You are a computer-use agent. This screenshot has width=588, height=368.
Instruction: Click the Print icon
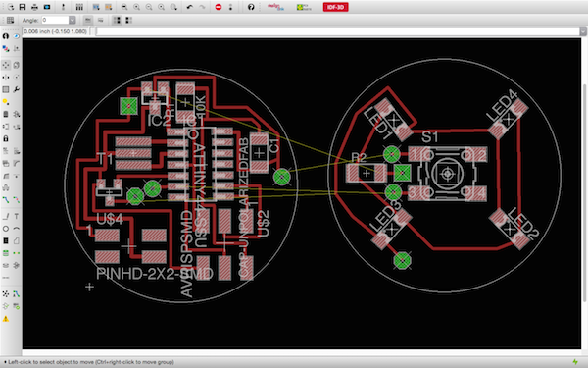click(x=34, y=7)
